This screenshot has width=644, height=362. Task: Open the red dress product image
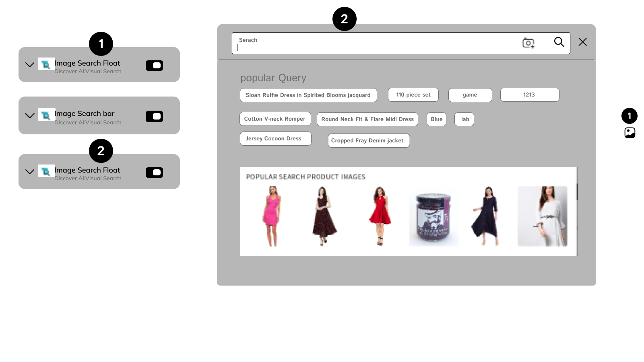tap(380, 216)
